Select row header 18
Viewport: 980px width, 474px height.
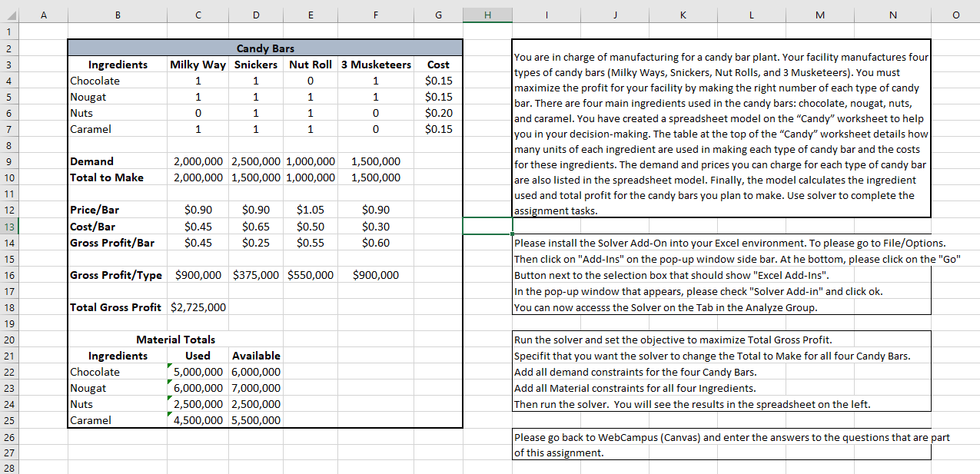[x=8, y=307]
